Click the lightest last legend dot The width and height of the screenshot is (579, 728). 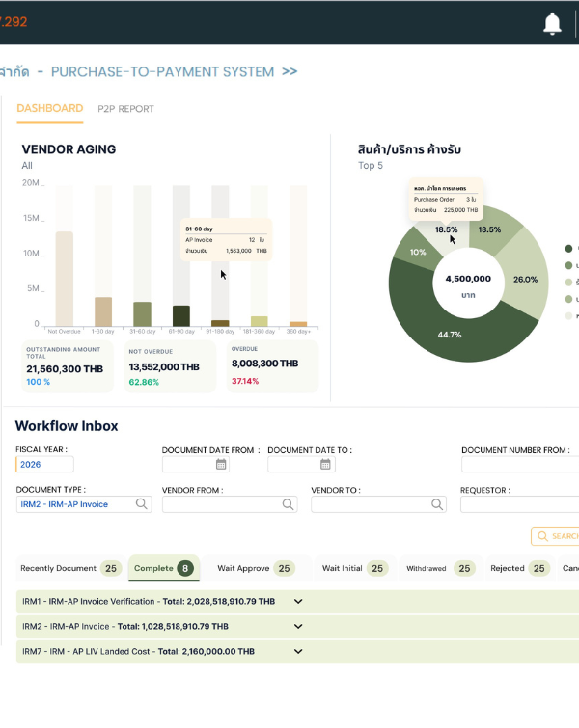568,316
